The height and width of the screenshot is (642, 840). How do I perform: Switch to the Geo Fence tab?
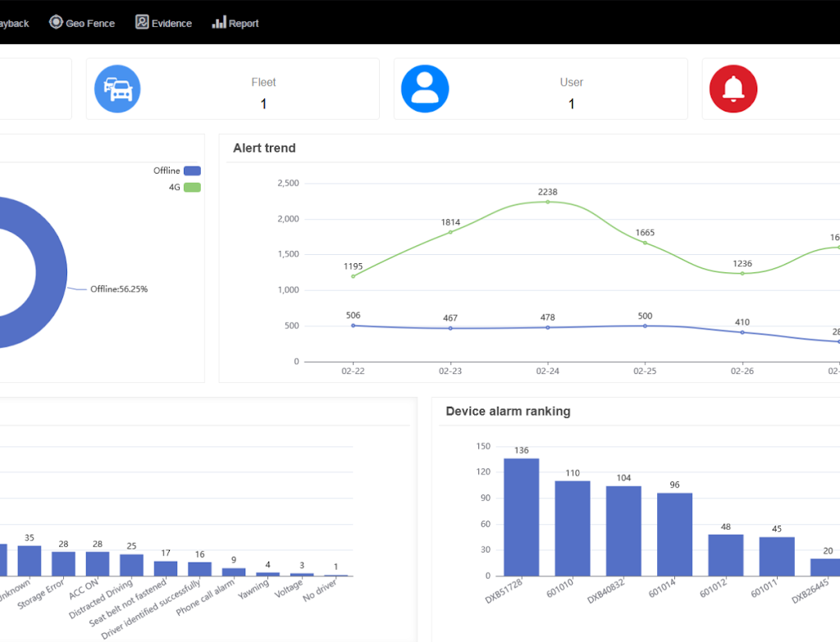point(82,23)
